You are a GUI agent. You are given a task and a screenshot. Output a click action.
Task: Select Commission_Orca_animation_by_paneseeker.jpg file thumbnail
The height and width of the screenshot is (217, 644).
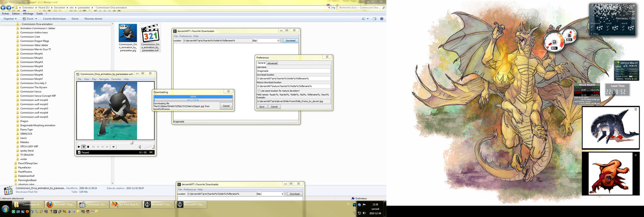[x=128, y=33]
